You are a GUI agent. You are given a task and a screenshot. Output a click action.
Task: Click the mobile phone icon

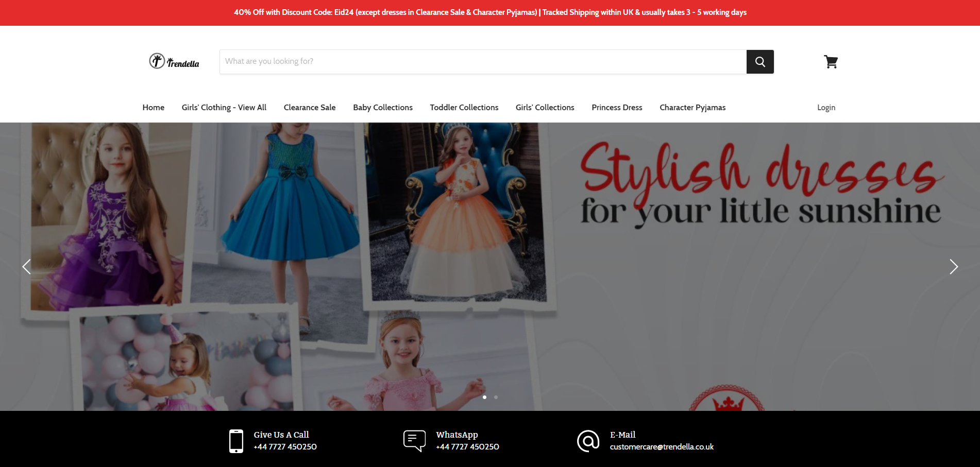point(236,441)
